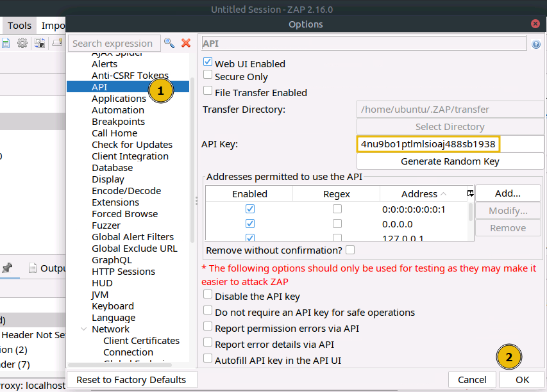Check Do not require API key for safe operations
The width and height of the screenshot is (547, 392).
(x=208, y=311)
